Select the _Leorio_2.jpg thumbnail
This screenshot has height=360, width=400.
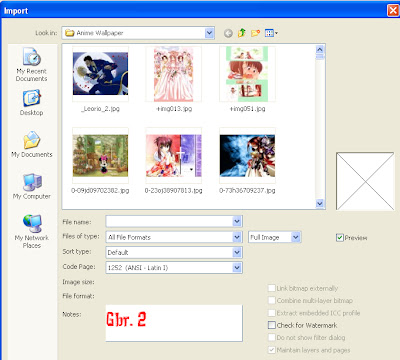100,74
